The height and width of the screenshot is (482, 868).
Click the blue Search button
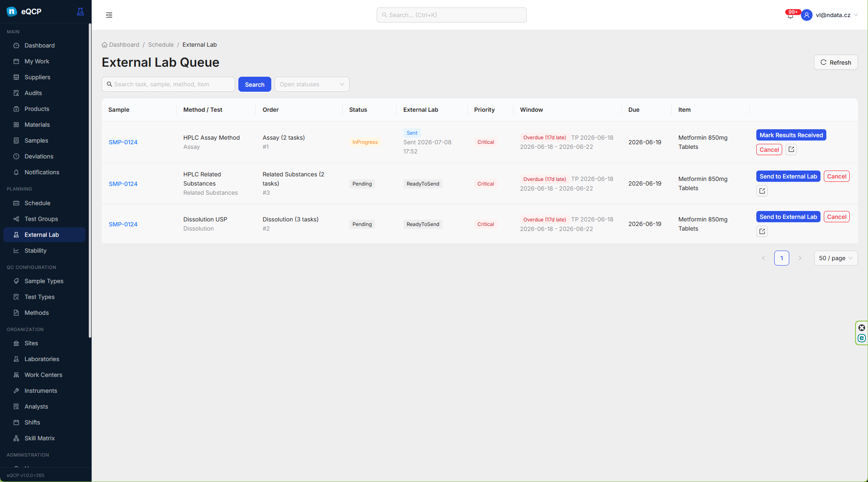pyautogui.click(x=255, y=84)
